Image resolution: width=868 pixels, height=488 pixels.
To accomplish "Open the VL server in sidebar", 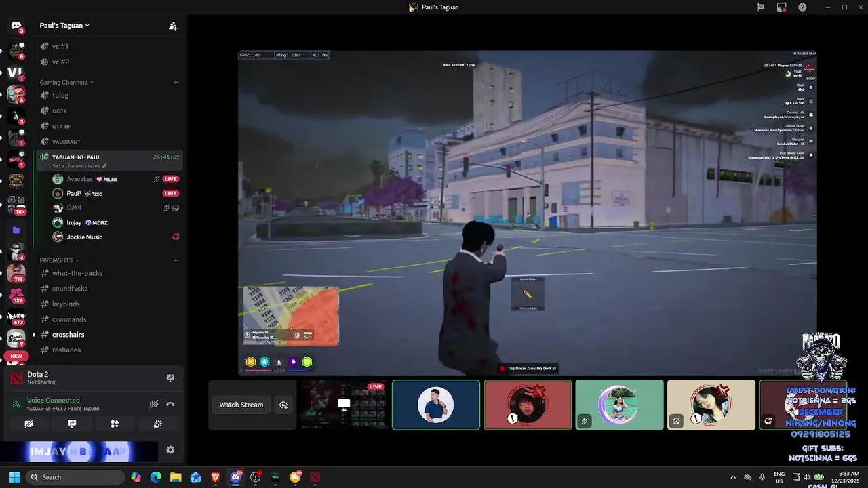I will 16,72.
